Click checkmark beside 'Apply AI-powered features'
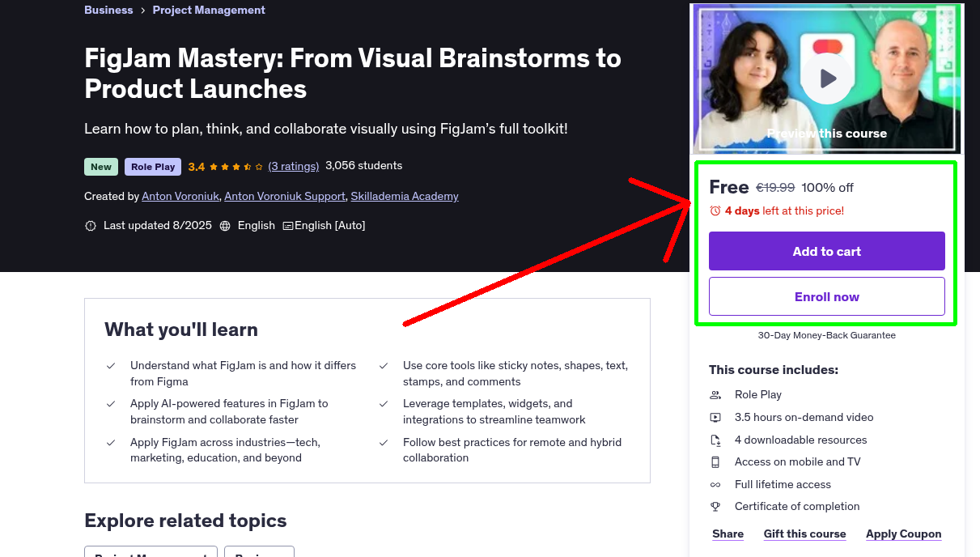 [x=111, y=404]
